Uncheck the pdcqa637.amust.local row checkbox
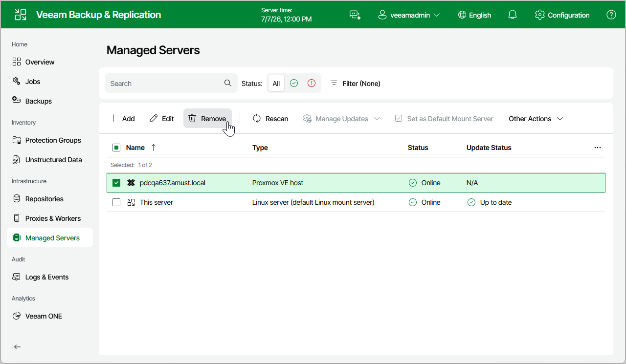Viewport: 626px width, 364px height. (x=116, y=183)
